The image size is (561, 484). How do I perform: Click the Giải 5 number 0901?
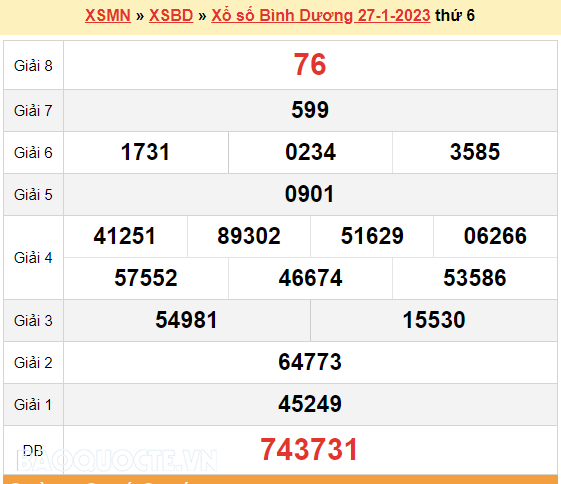(309, 194)
